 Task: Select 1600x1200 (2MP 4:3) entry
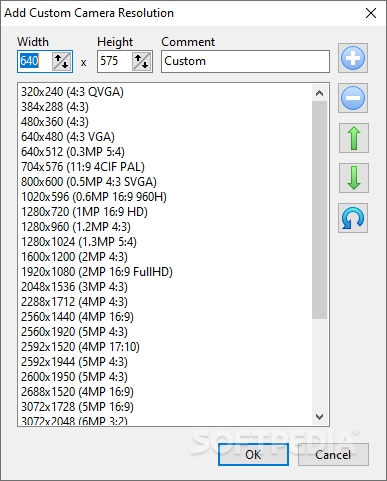pos(74,257)
